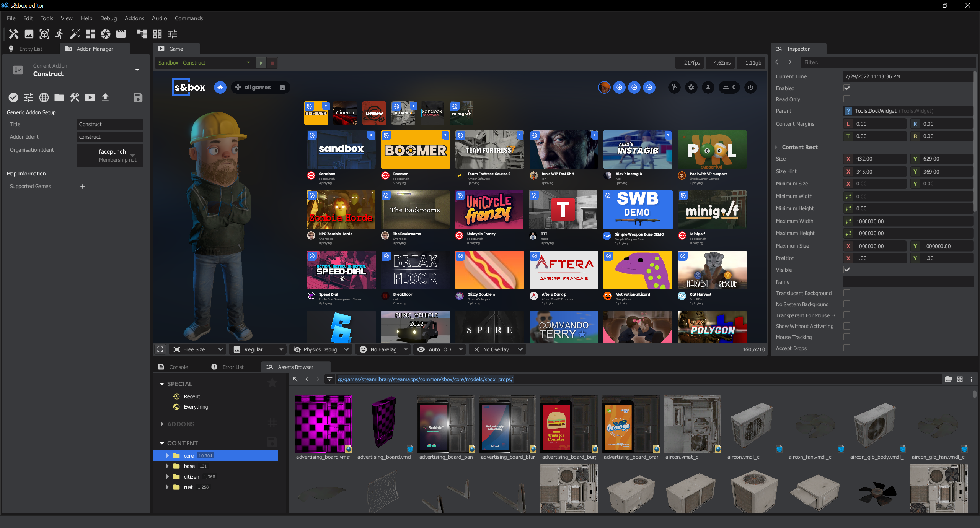Open the Addons menu
980x528 pixels.
[x=134, y=18]
